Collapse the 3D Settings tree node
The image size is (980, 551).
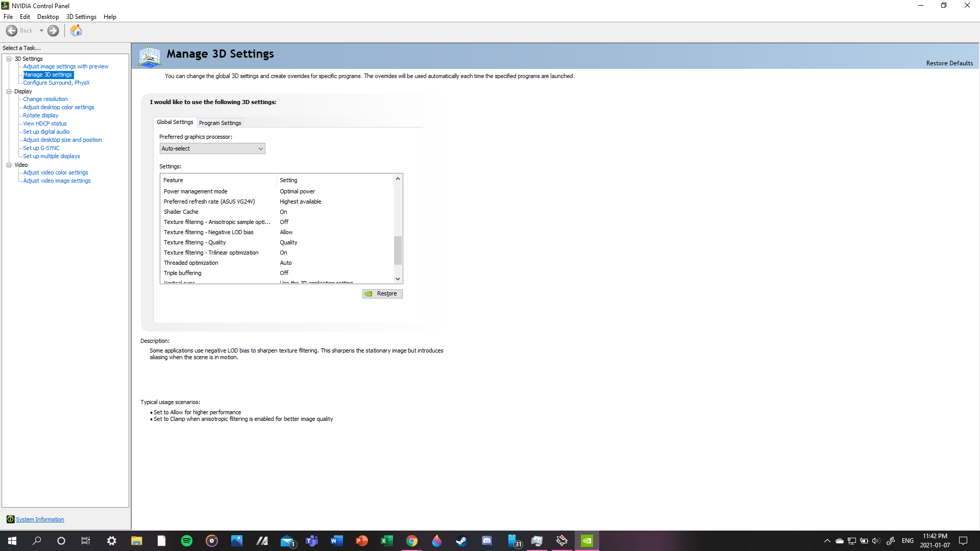click(x=9, y=59)
